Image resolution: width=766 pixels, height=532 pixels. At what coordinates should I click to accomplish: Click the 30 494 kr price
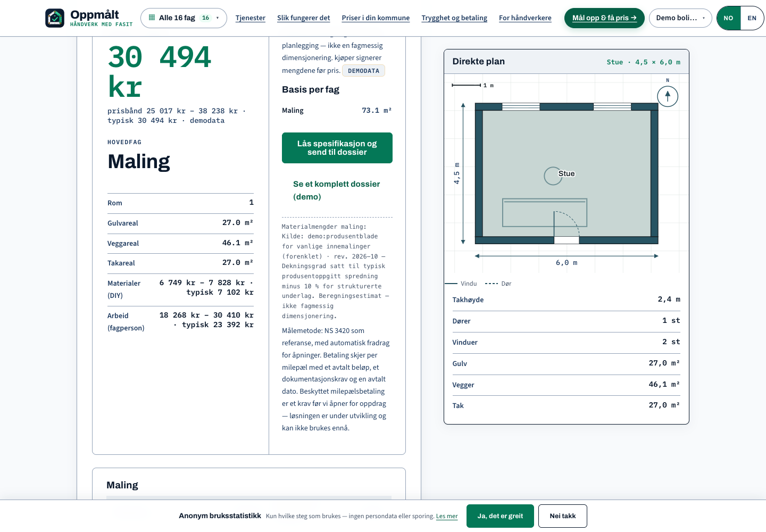(x=160, y=71)
